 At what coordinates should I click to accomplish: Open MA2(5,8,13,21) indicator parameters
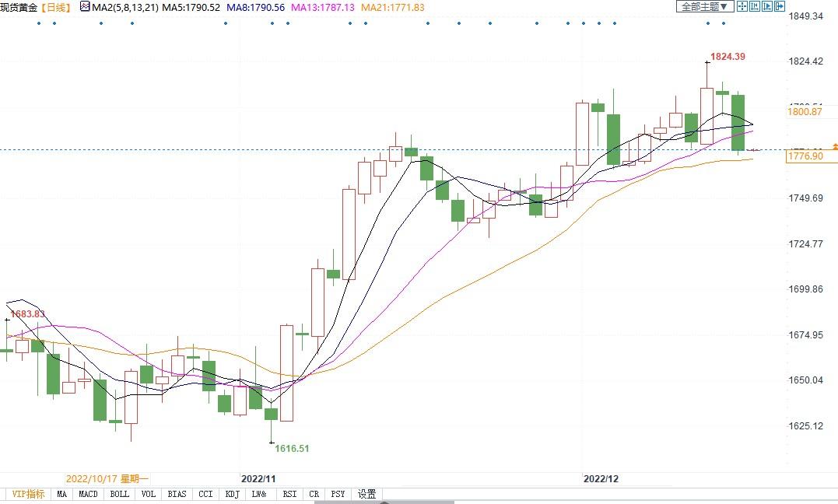point(125,7)
